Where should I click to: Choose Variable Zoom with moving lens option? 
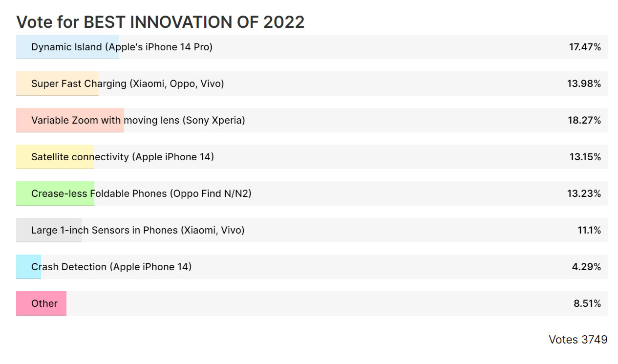[312, 120]
